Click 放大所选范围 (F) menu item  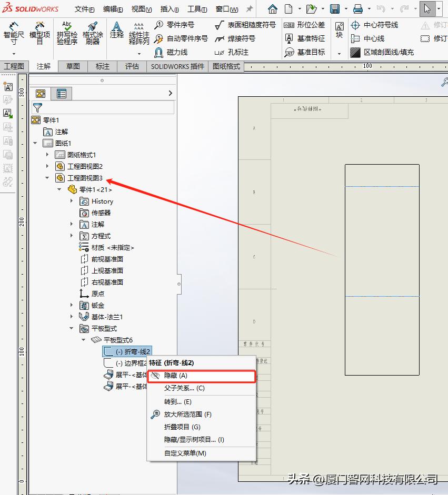[202, 414]
